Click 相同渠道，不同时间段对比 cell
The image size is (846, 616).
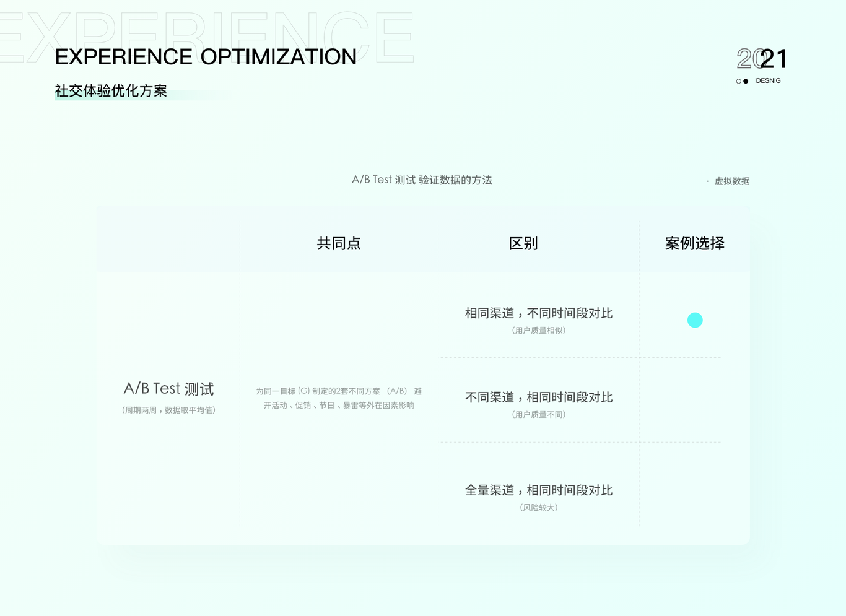point(539,313)
